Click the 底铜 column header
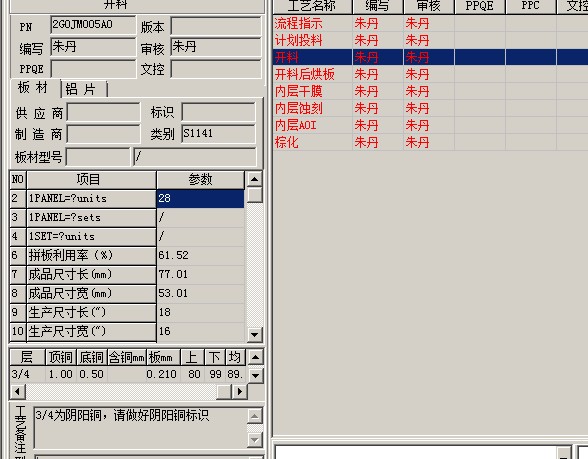 92,357
